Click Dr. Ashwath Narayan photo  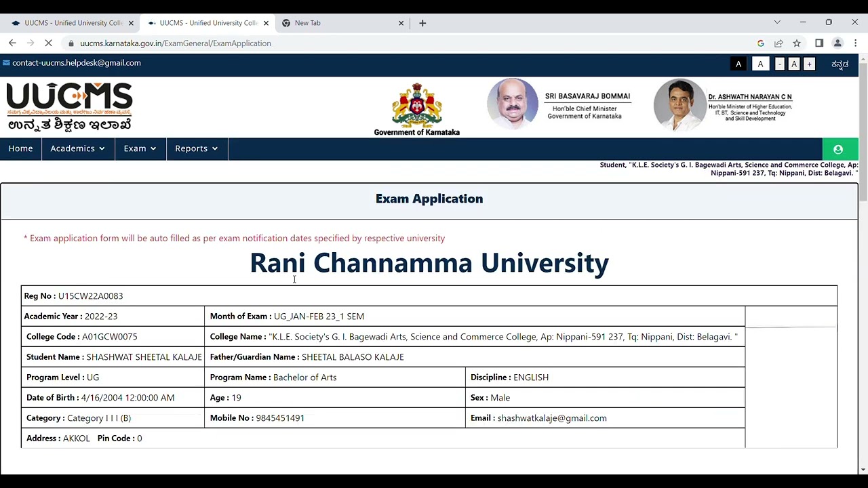pos(679,106)
